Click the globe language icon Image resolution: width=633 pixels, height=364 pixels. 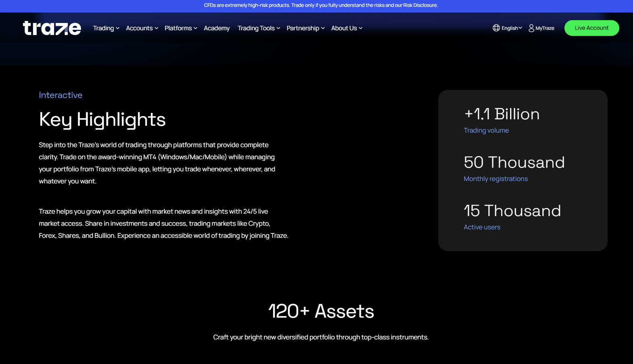496,28
